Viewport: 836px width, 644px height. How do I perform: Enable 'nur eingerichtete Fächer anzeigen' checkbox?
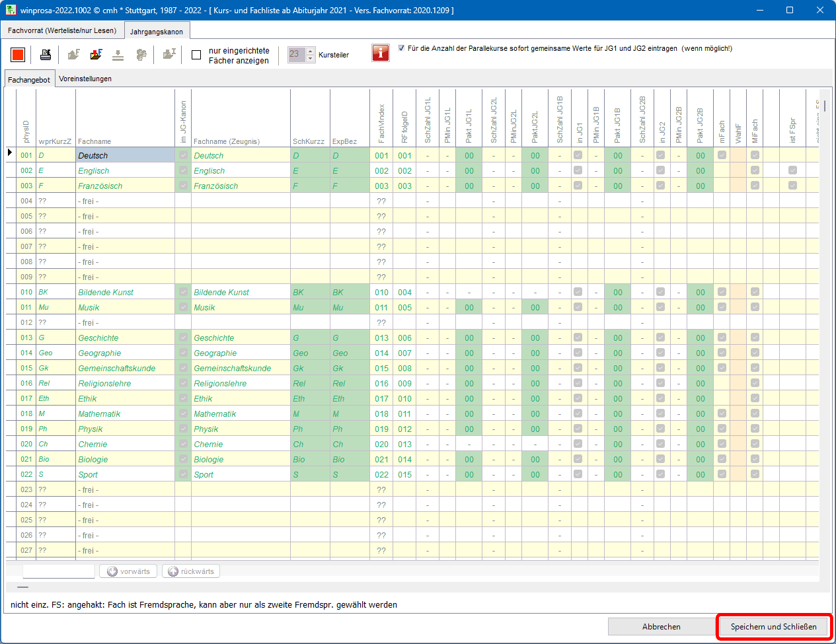(196, 55)
